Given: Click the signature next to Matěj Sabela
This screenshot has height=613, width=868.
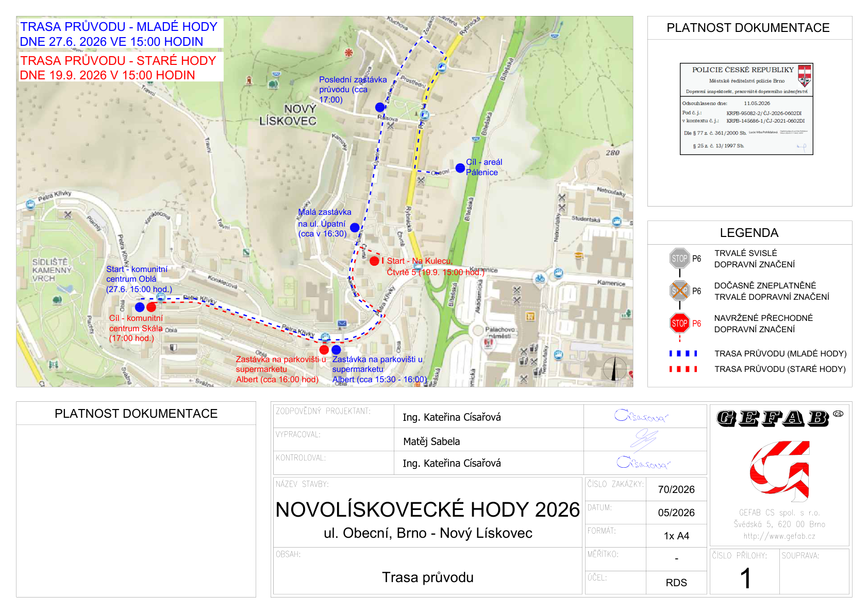Looking at the screenshot, I should point(644,439).
